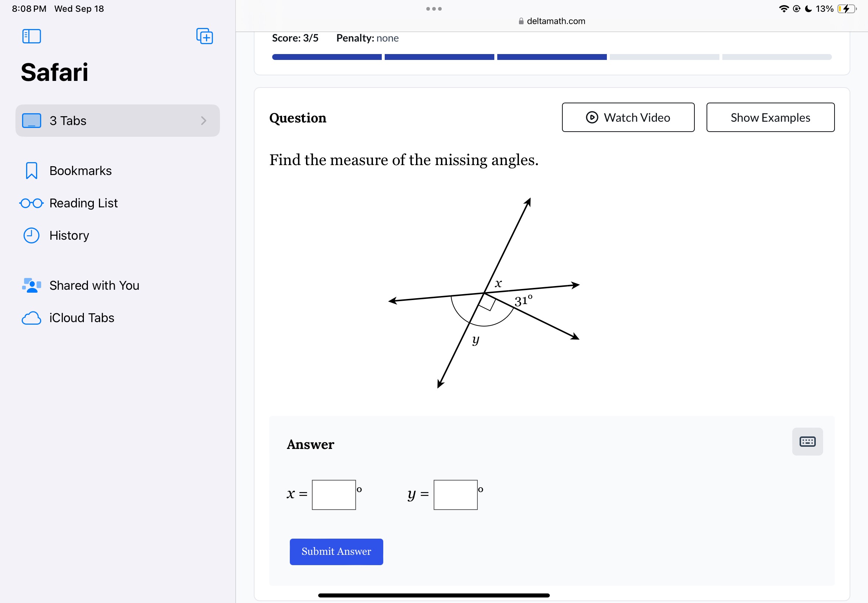The height and width of the screenshot is (603, 868).
Task: Click the History icon in Safari sidebar
Action: click(x=31, y=235)
